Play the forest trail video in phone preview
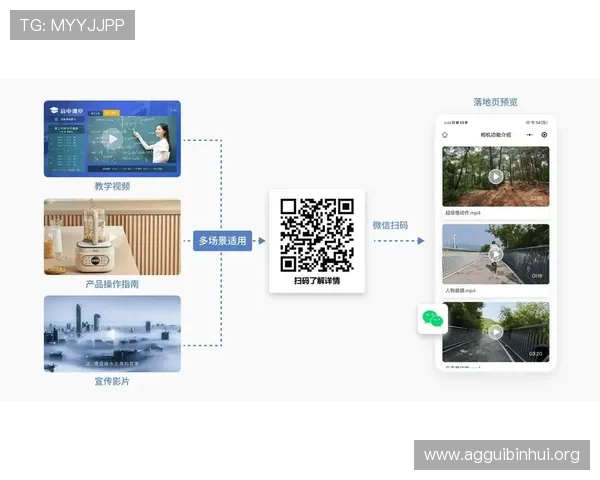Image resolution: width=600 pixels, height=480 pixels. [x=496, y=176]
